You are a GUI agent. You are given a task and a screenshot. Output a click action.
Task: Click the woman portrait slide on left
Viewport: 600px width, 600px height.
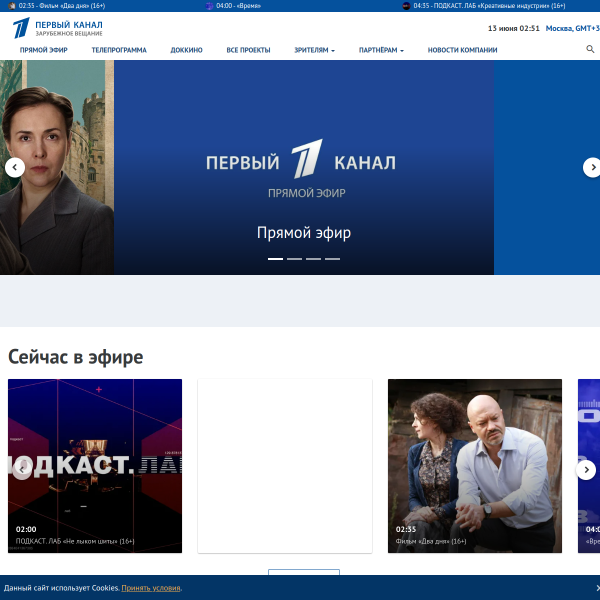[x=57, y=167]
